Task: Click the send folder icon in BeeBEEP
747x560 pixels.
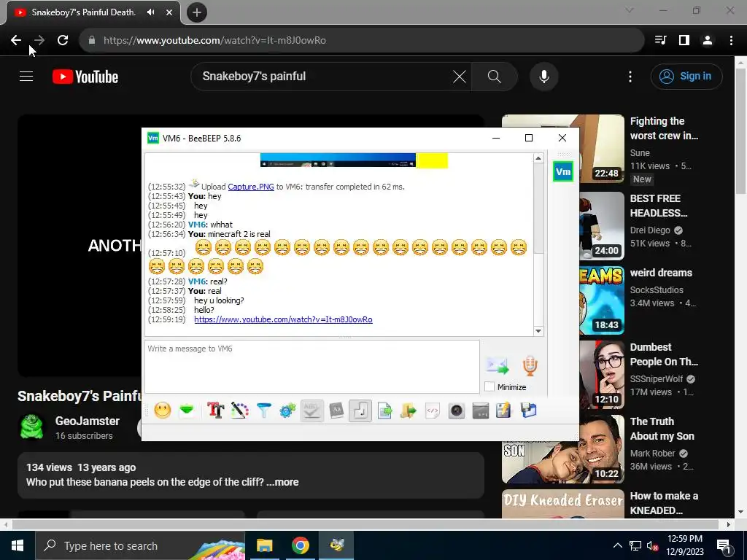Action: (x=409, y=411)
